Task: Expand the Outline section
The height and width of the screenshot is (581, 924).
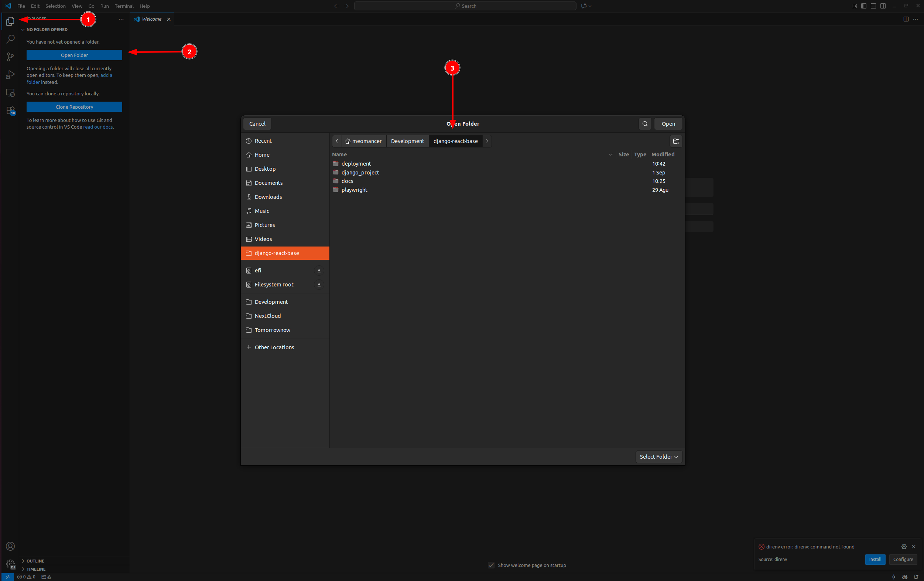Action: pyautogui.click(x=35, y=561)
